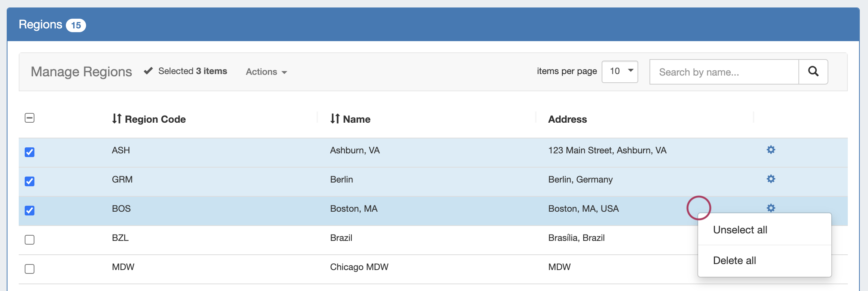Uncheck the BOS Boston checkbox
The image size is (868, 291).
pyautogui.click(x=30, y=211)
